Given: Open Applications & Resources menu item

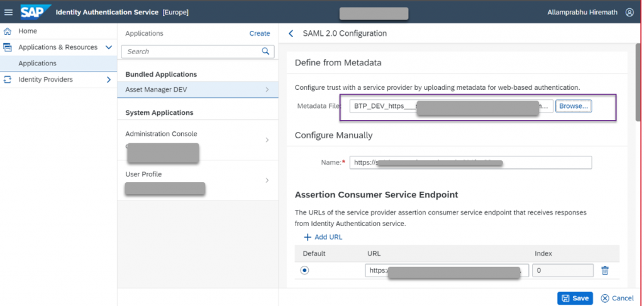Looking at the screenshot, I should (x=58, y=47).
